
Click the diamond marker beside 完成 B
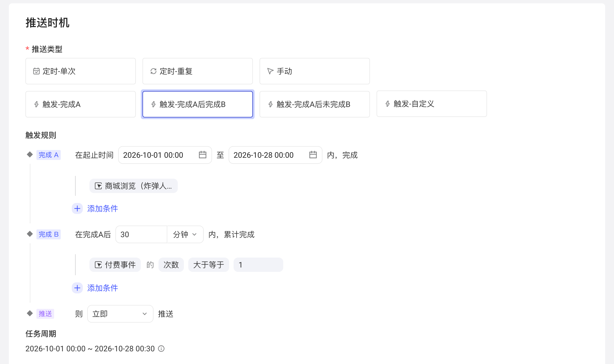point(30,234)
